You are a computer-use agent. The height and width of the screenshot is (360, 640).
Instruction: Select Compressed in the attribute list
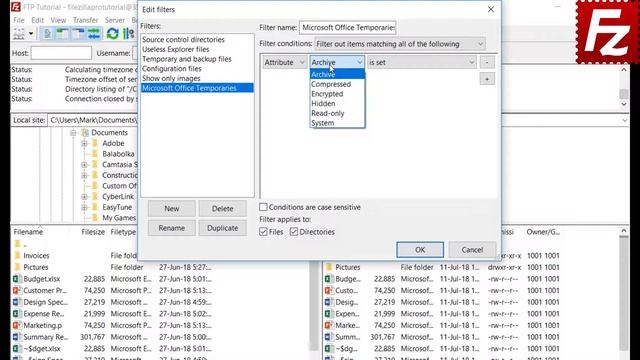click(337, 84)
